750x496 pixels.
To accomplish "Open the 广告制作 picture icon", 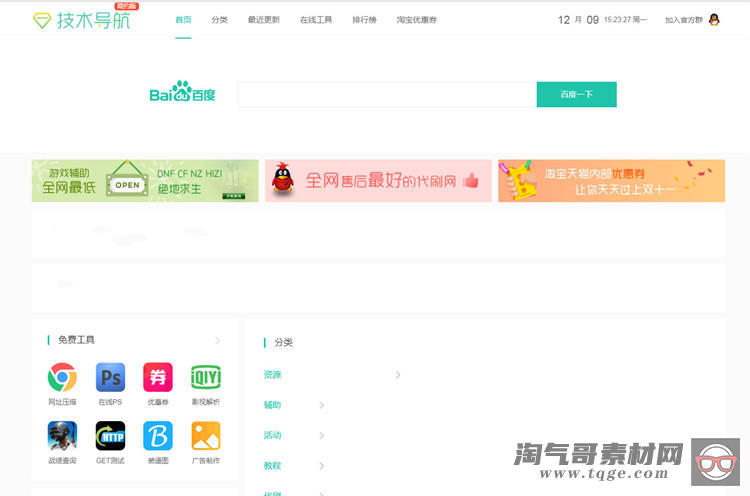I will [206, 436].
